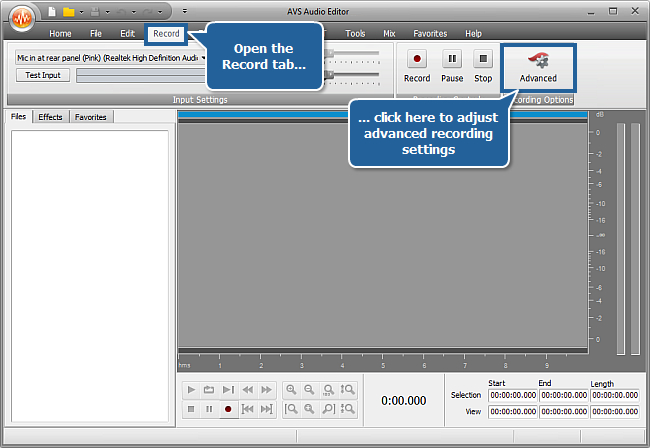Click the 0:00.000 time display

click(404, 401)
